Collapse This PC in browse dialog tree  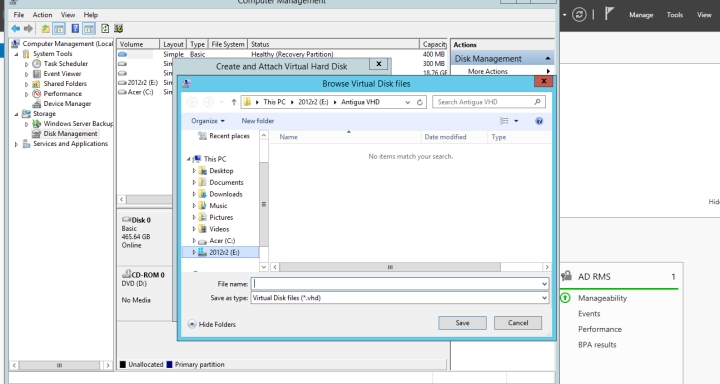point(189,159)
